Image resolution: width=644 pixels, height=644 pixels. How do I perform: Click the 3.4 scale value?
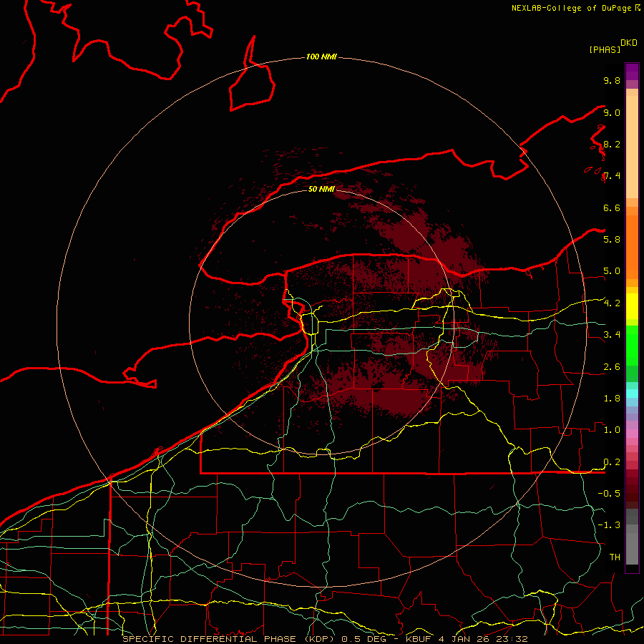tap(612, 335)
